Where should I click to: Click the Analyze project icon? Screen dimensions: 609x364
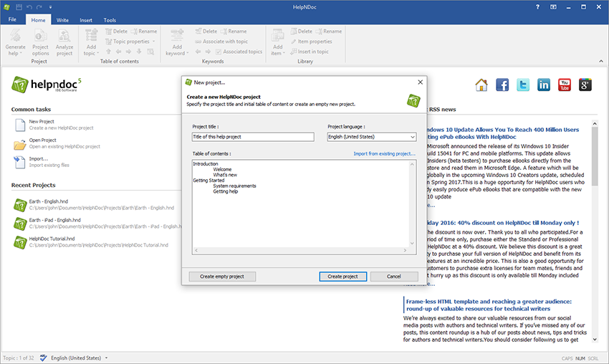pos(64,37)
